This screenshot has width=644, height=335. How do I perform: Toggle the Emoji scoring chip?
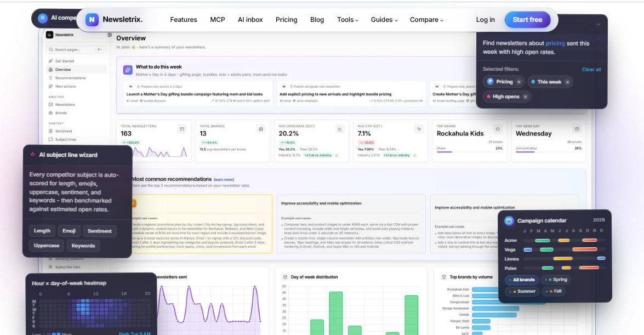tap(69, 231)
